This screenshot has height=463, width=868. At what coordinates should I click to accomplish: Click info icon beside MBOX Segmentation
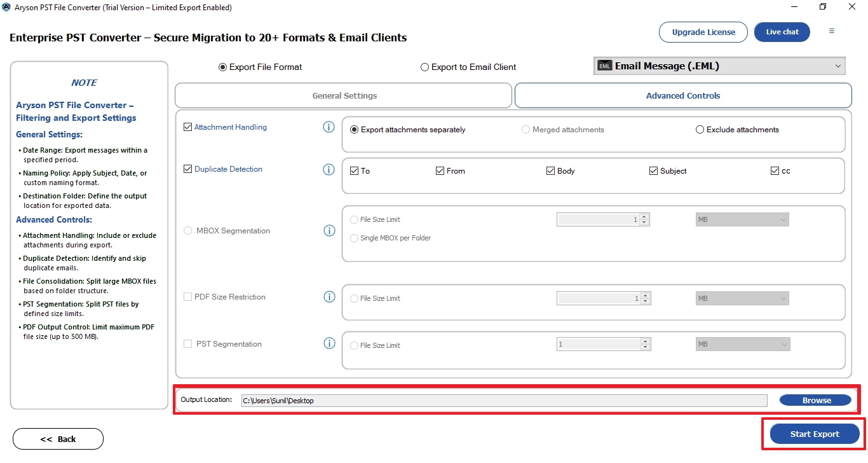329,231
